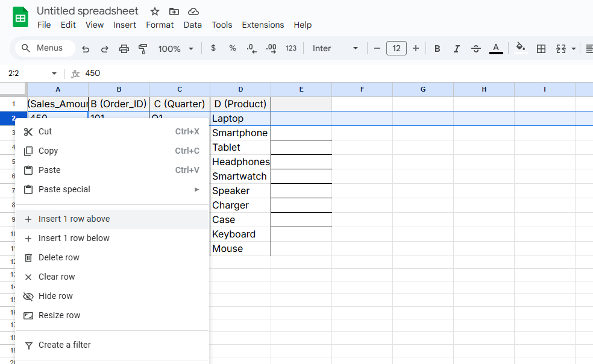
Task: Toggle strikethrough formatting
Action: click(x=476, y=49)
